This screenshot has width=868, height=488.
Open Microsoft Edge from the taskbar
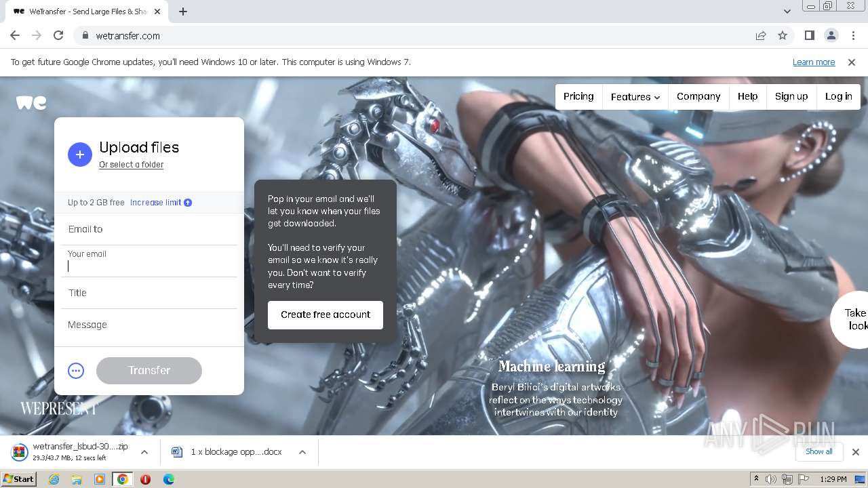[169, 479]
